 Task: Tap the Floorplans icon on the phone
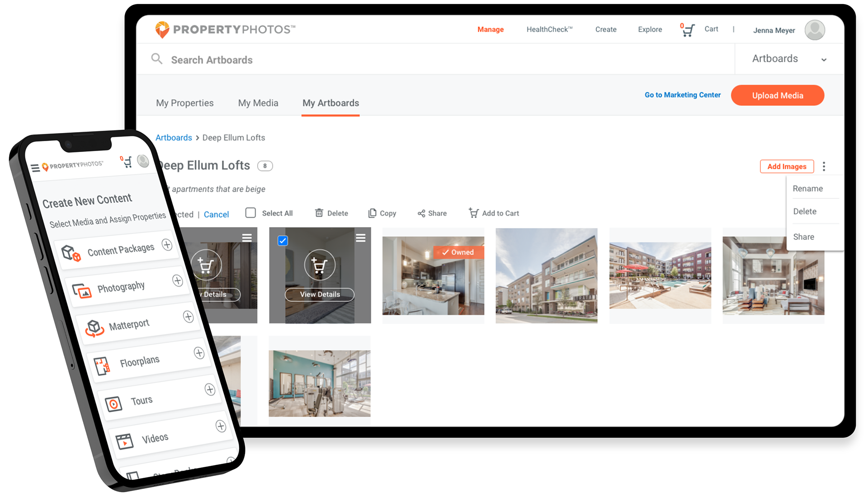102,365
